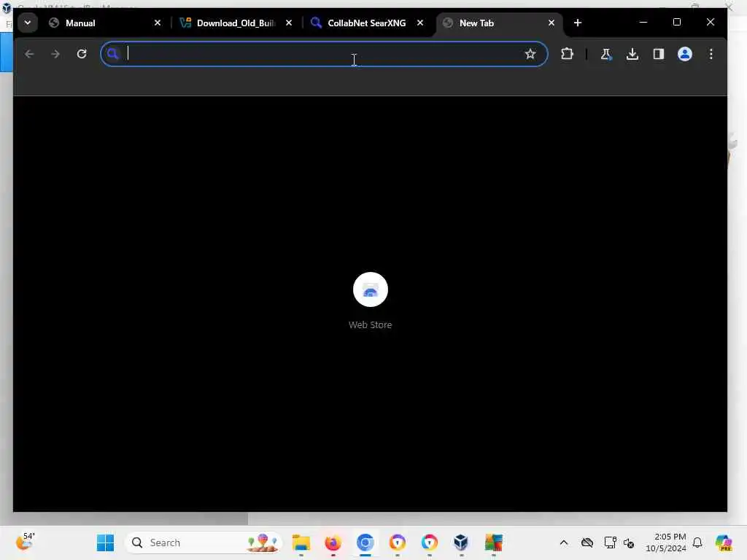Open a new browser tab with plus button
Image resolution: width=747 pixels, height=560 pixels.
click(x=578, y=23)
